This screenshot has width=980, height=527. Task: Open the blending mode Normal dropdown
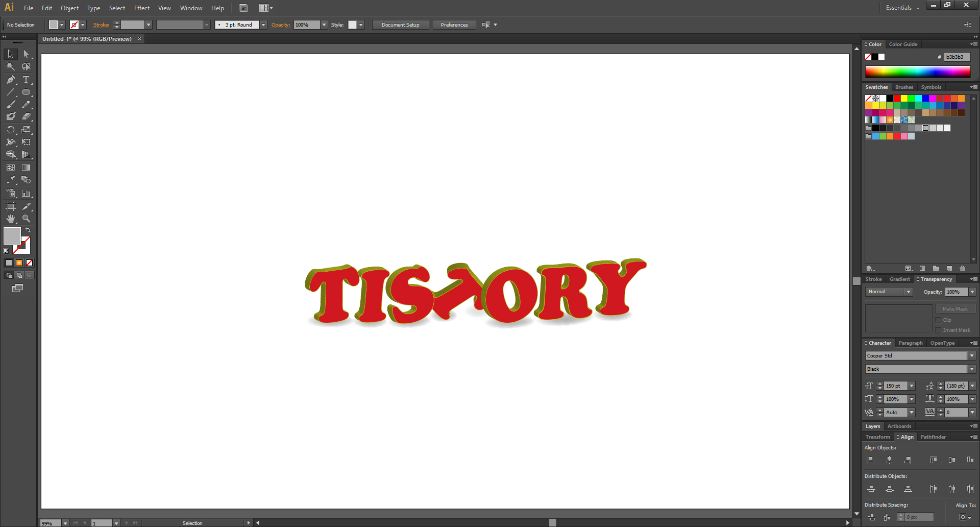(x=909, y=292)
